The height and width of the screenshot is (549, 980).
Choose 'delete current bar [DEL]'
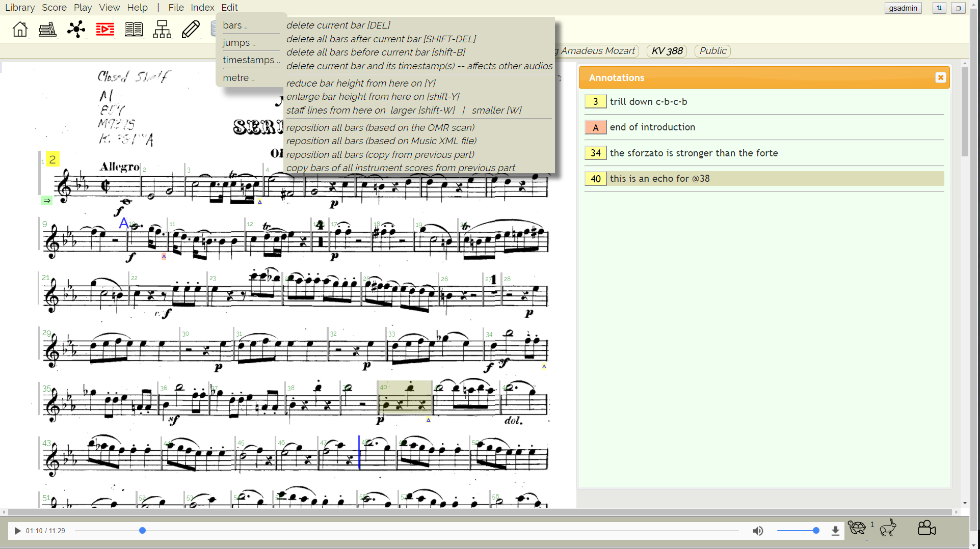click(338, 25)
